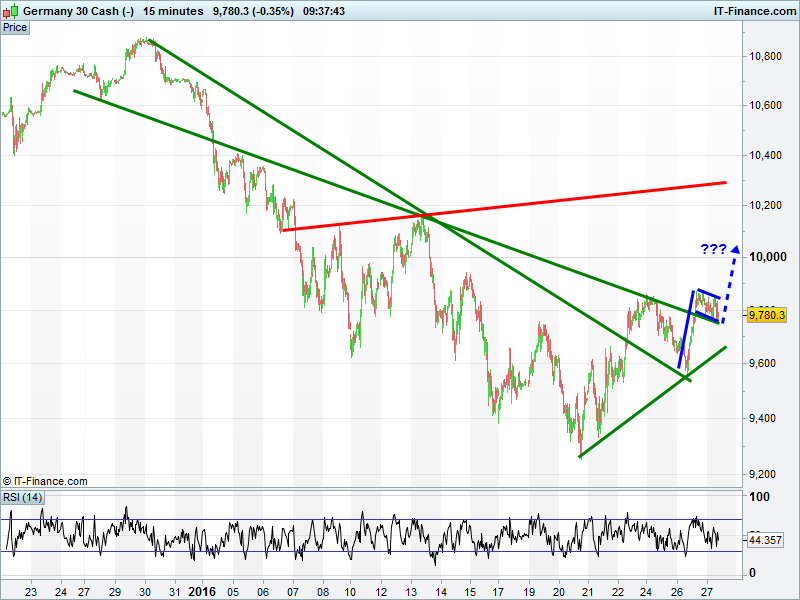Screen dimensions: 800x600
Task: Click the RSI scale 100 label
Action: click(x=759, y=497)
